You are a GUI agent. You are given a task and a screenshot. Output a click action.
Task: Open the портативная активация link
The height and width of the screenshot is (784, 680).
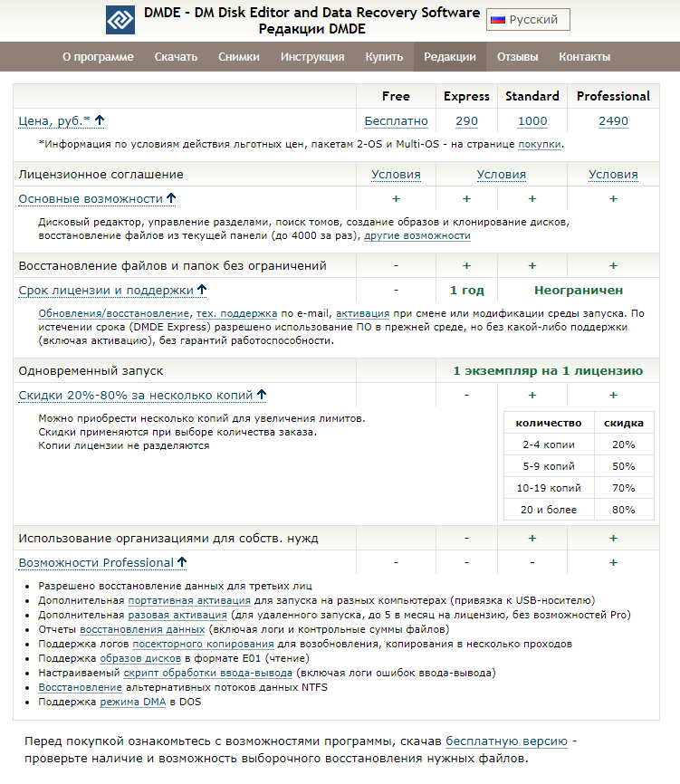tap(189, 600)
